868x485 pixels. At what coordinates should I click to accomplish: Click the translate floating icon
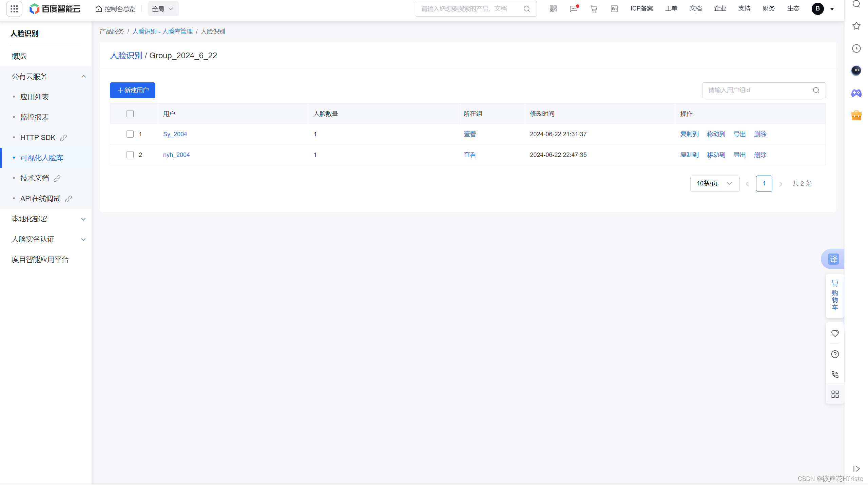(833, 259)
